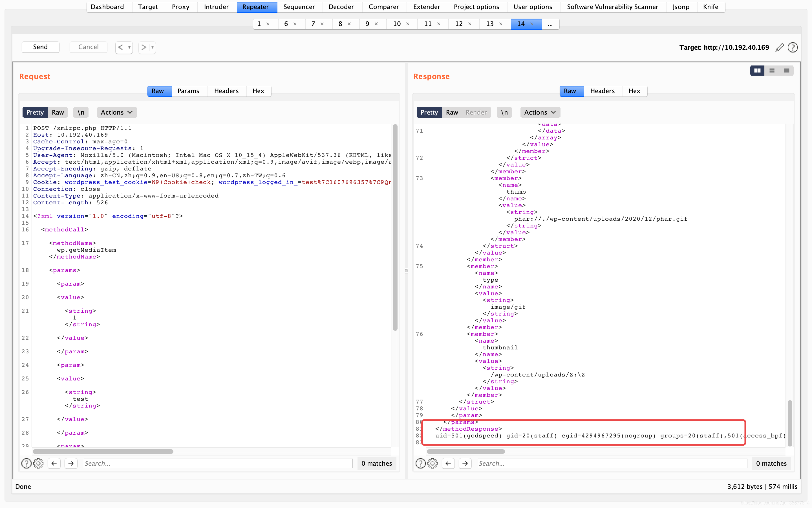Toggle Pretty view in Response editor
The image size is (812, 508).
tap(429, 112)
